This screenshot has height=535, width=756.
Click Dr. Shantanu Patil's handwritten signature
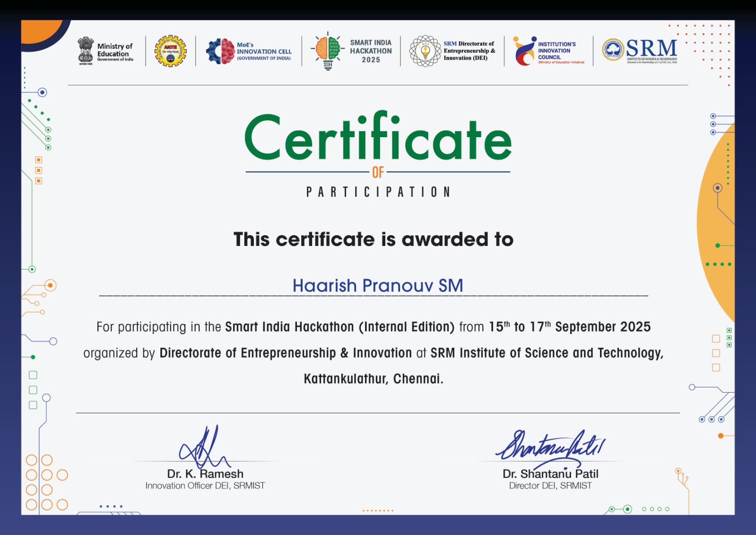(550, 445)
